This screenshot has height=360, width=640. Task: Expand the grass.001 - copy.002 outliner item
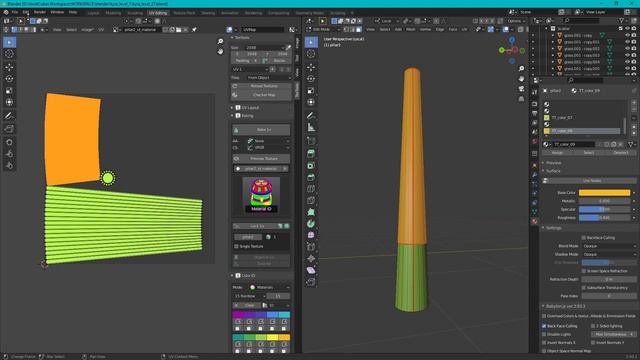click(x=553, y=49)
